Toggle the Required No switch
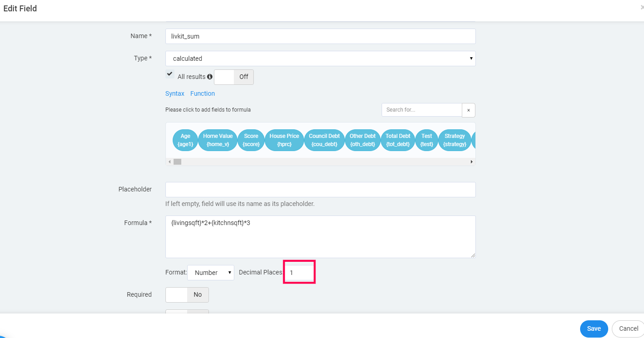 [187, 294]
